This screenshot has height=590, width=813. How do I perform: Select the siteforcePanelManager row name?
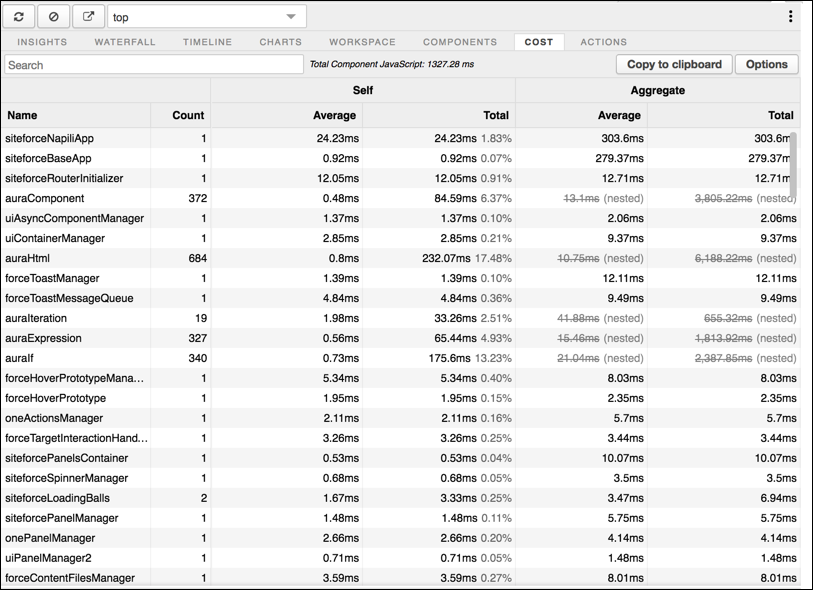[62, 518]
